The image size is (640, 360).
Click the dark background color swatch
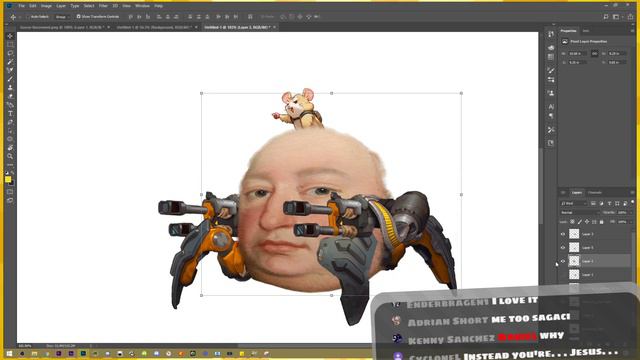tap(12, 183)
